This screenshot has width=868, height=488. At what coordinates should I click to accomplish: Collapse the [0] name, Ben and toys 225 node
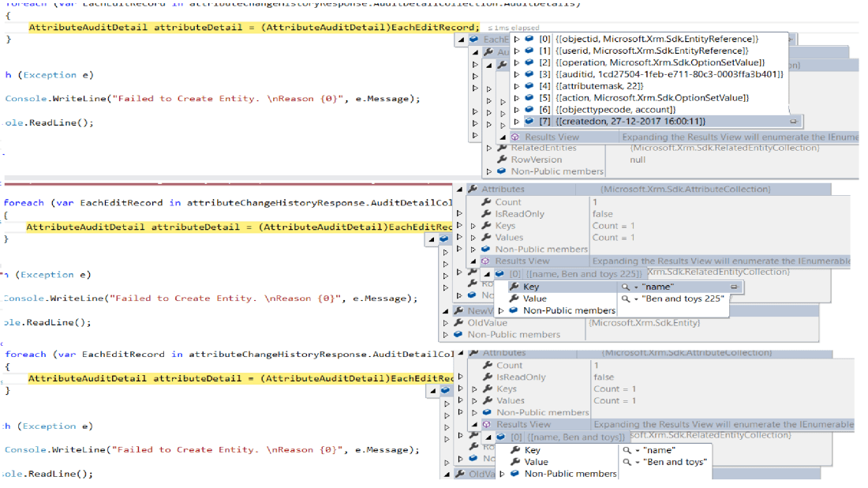click(486, 274)
